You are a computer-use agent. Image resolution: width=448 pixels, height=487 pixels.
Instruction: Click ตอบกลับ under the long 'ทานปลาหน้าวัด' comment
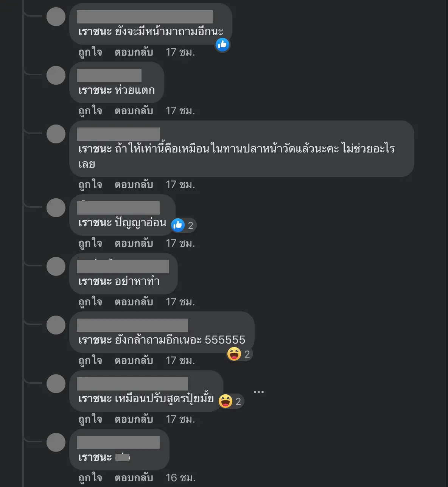point(134,185)
